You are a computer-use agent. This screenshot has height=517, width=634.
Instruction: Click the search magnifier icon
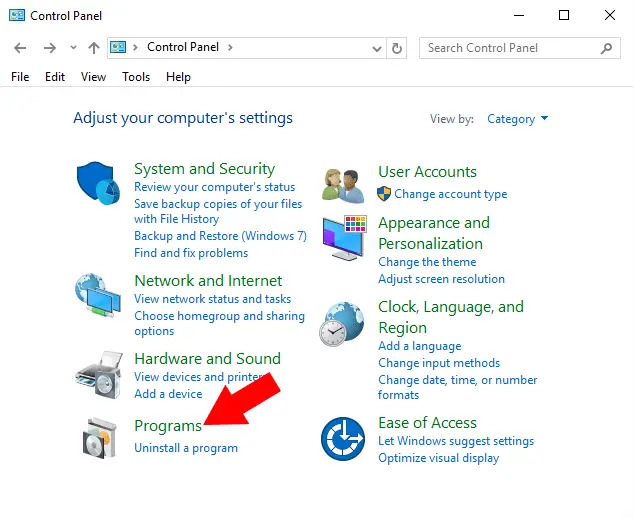pos(606,48)
